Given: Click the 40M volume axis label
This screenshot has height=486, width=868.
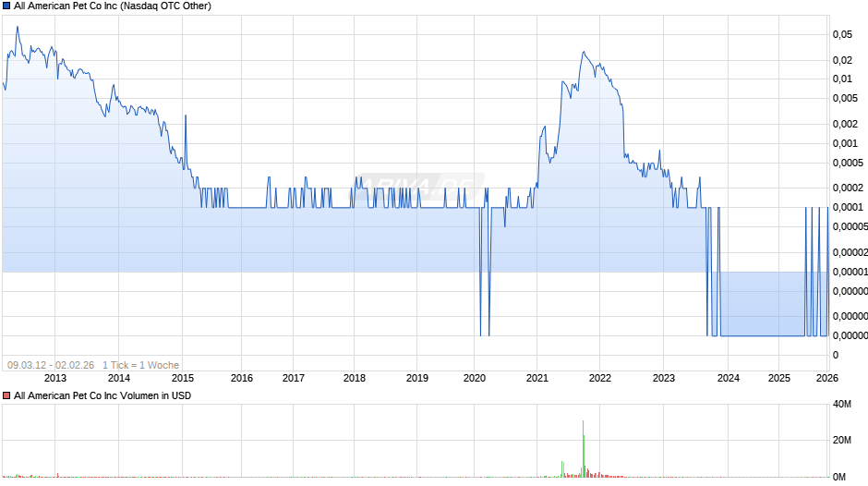Looking at the screenshot, I should coord(842,404).
